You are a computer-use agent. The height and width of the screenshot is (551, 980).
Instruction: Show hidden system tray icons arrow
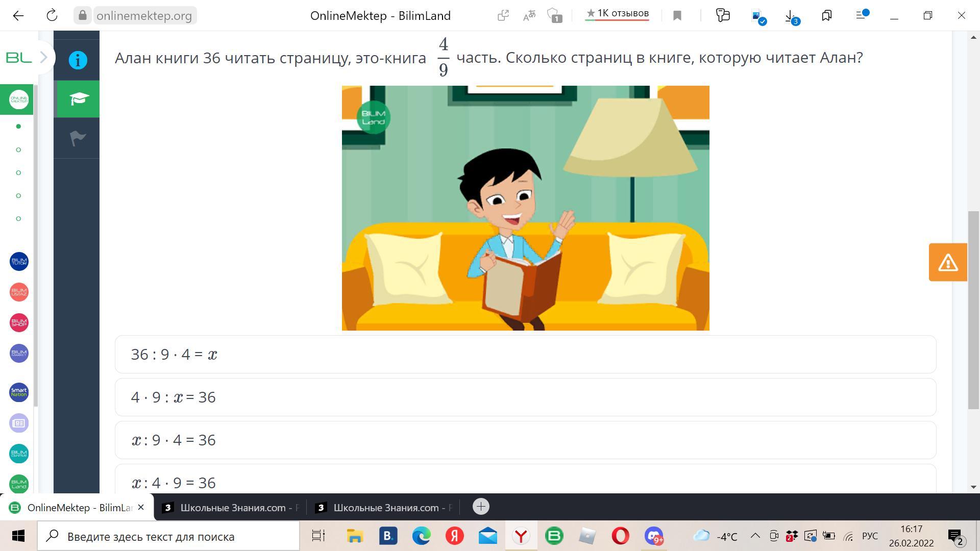[x=755, y=536]
